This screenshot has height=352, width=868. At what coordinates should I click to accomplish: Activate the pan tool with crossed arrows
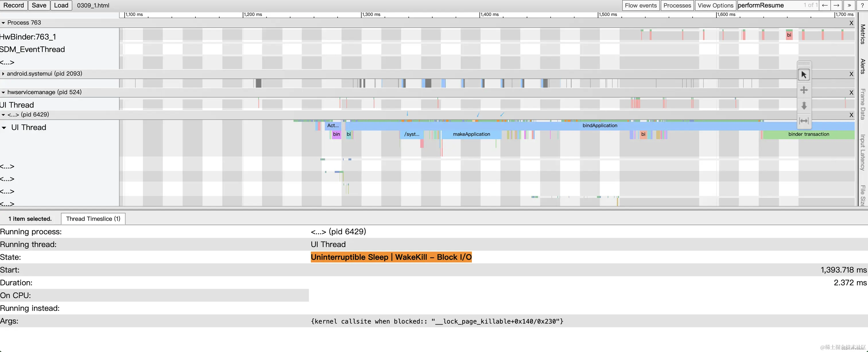(x=804, y=90)
